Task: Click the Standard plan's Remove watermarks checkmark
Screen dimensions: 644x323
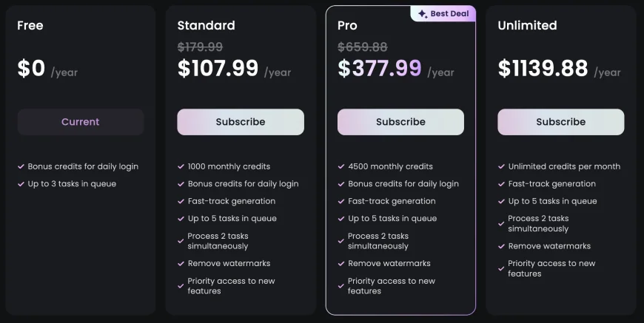Action: (x=181, y=264)
